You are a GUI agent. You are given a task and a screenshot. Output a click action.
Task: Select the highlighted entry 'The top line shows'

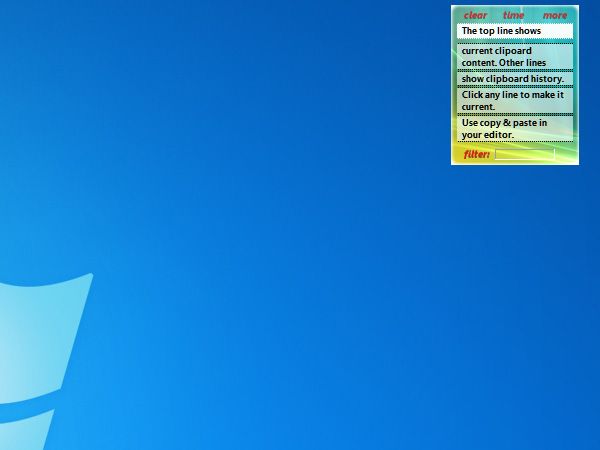[515, 31]
